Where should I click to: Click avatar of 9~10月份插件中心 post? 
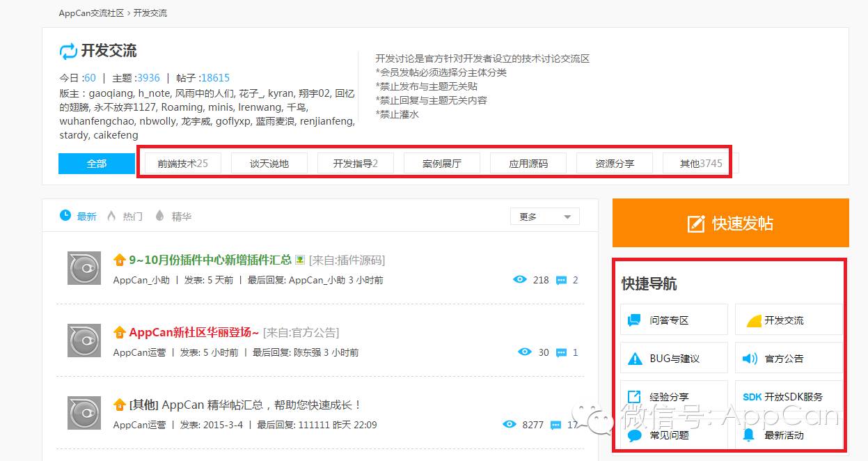click(84, 268)
